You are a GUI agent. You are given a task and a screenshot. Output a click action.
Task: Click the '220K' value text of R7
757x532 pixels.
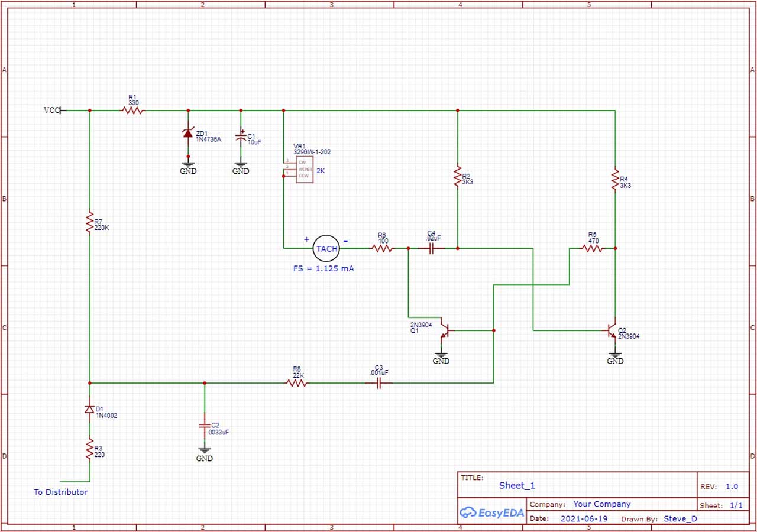coord(102,227)
